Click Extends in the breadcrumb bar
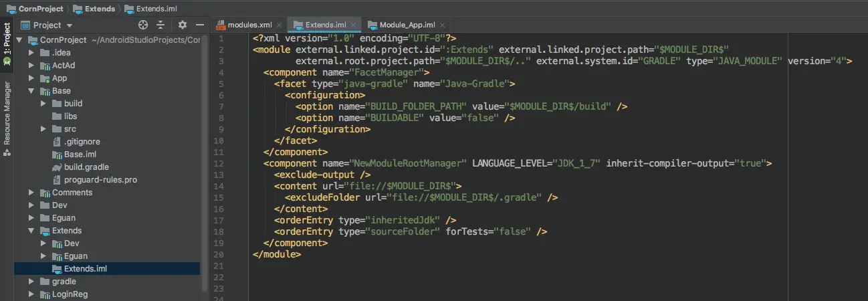Viewport: 868px width, 301px height. 94,8
